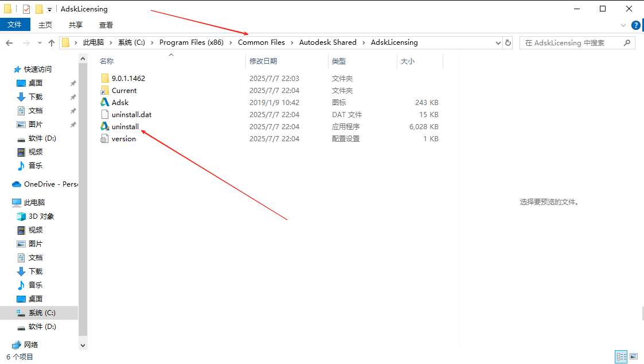This screenshot has height=364, width=644.
Task: Open the 文件 ribbon tab
Action: [x=15, y=25]
